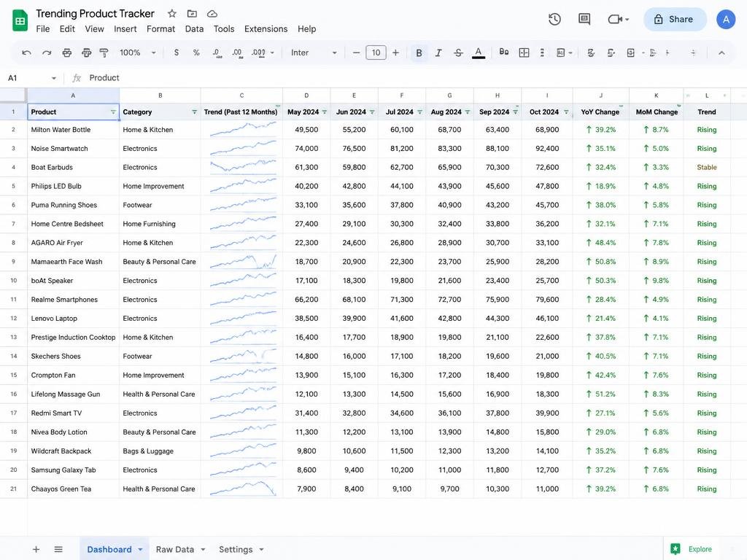The width and height of the screenshot is (747, 560).
Task: Open version history clock icon
Action: tap(554, 20)
